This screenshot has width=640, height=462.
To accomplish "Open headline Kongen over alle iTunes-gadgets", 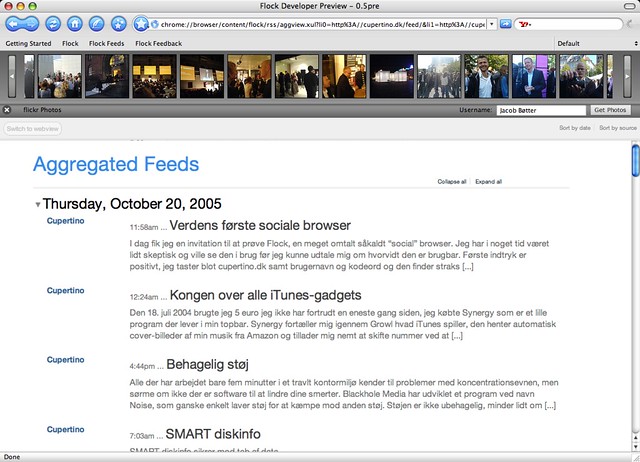I will click(265, 295).
